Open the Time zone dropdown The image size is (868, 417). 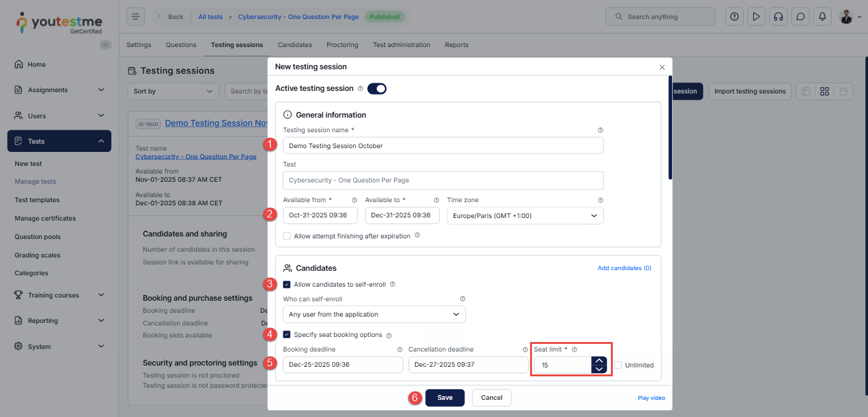click(x=525, y=215)
